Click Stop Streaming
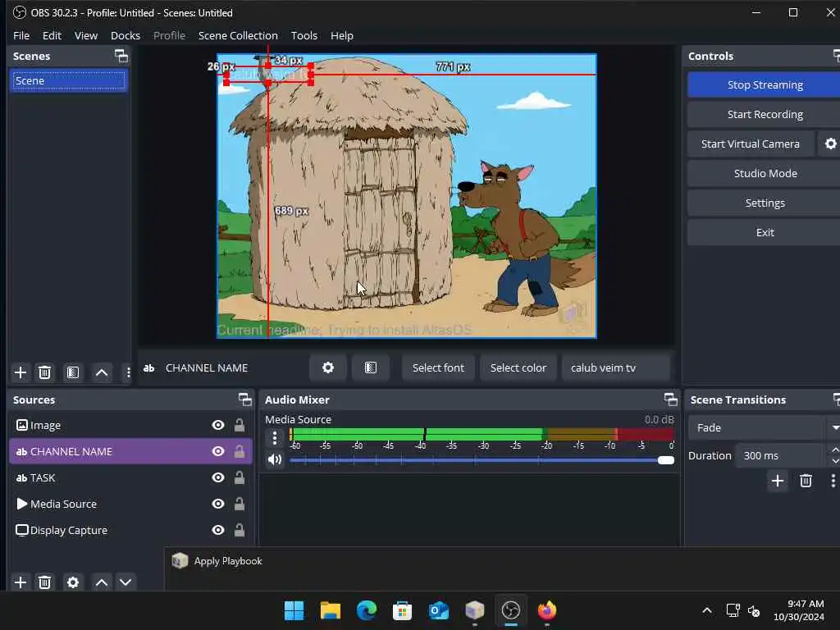 [x=765, y=84]
